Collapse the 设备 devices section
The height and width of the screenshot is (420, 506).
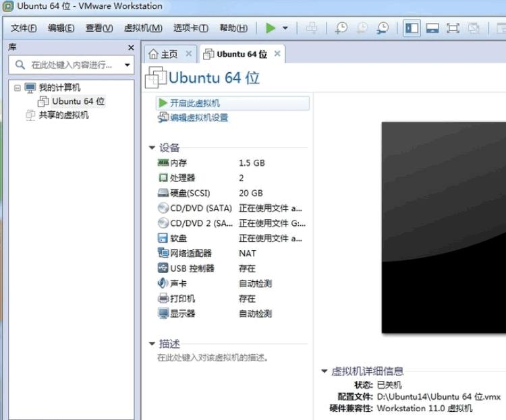click(152, 148)
